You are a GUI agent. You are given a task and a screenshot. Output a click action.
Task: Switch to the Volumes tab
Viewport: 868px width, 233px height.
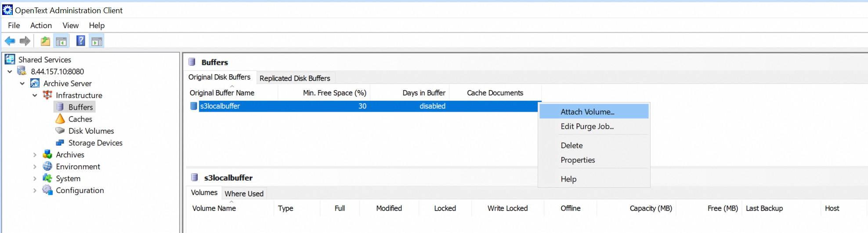pos(204,193)
